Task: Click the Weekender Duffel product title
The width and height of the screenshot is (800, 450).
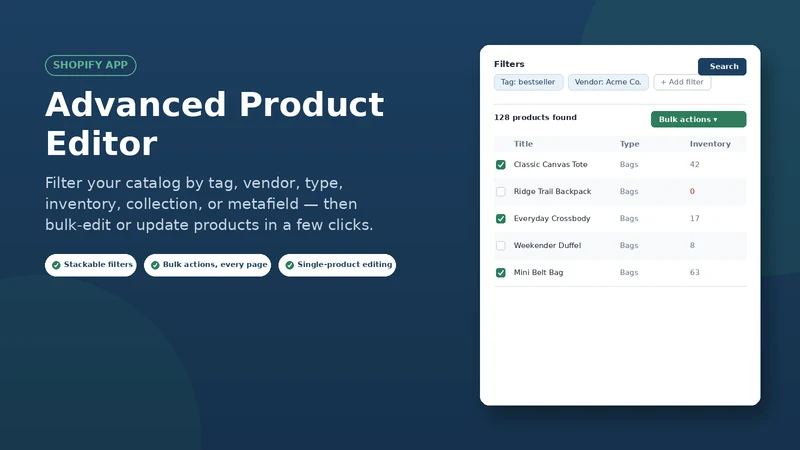Action: (547, 245)
